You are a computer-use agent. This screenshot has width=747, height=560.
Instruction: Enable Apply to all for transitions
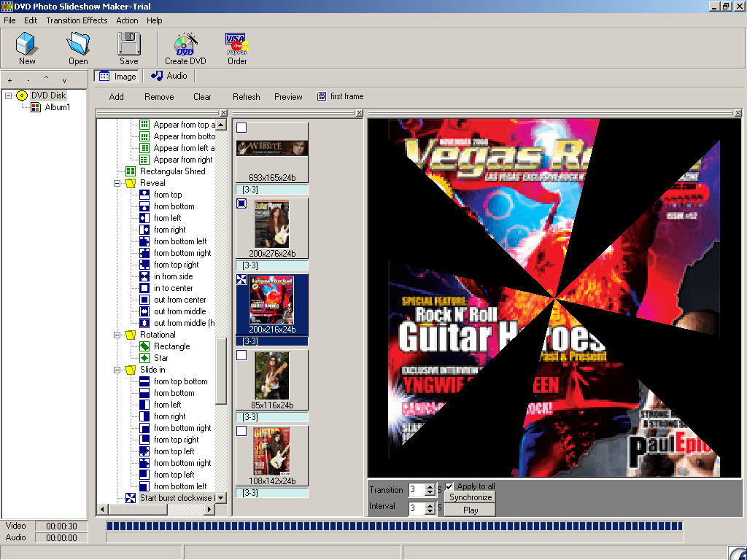click(x=450, y=486)
